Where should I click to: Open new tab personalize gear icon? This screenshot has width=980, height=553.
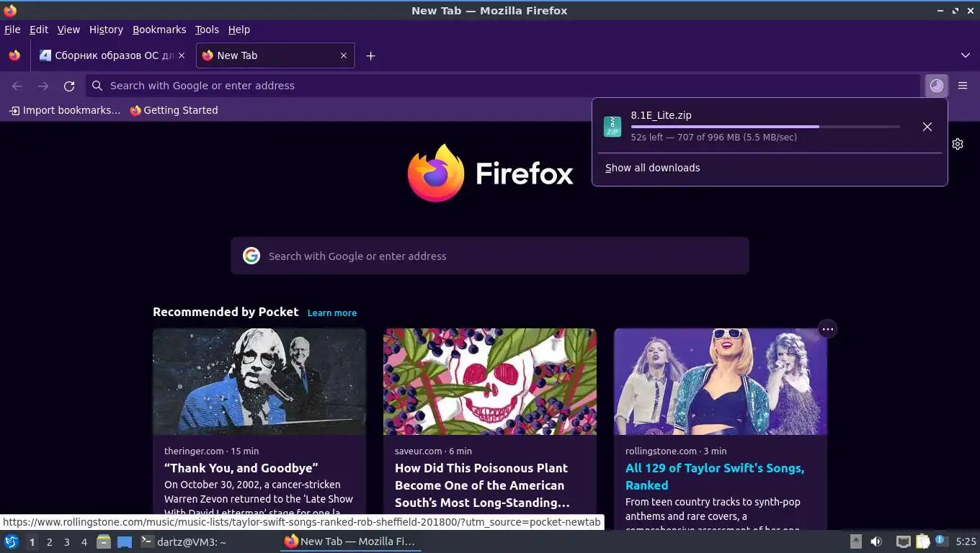click(958, 144)
